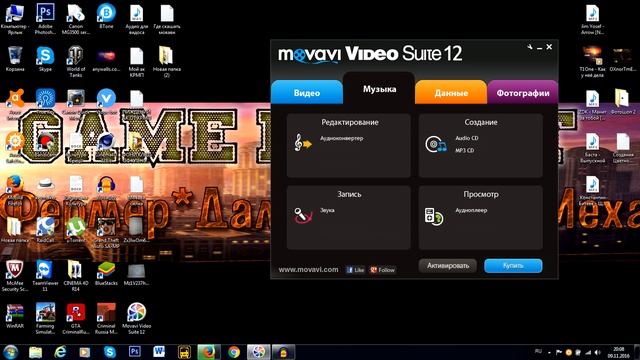Select the Фотошоп 2 folder icon
Viewport: 640px width, 360px height.
point(622,102)
